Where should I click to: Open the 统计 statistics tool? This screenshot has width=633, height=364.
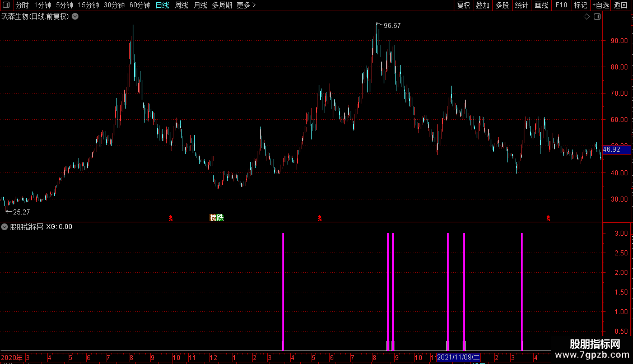[x=521, y=5]
